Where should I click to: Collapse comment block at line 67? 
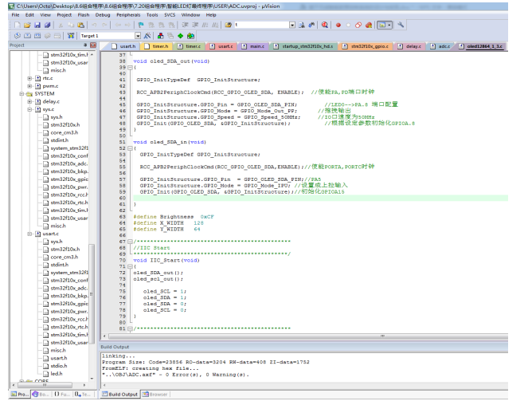pyautogui.click(x=130, y=242)
